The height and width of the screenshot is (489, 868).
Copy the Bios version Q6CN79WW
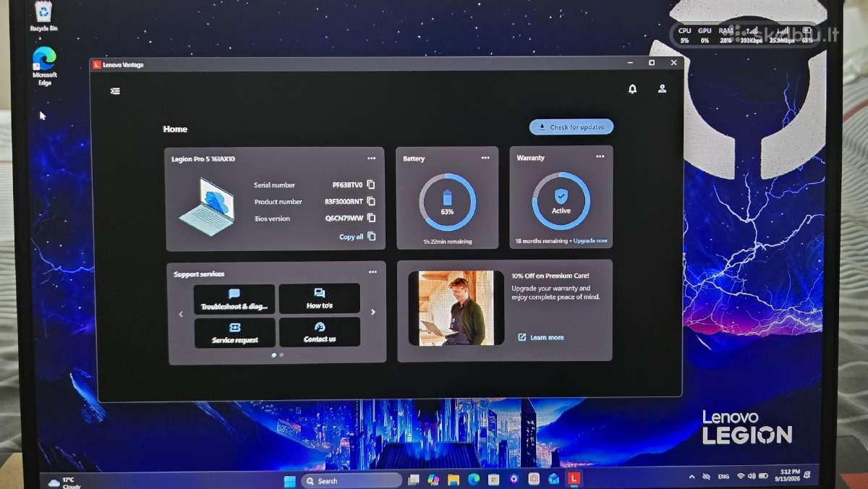(x=372, y=218)
